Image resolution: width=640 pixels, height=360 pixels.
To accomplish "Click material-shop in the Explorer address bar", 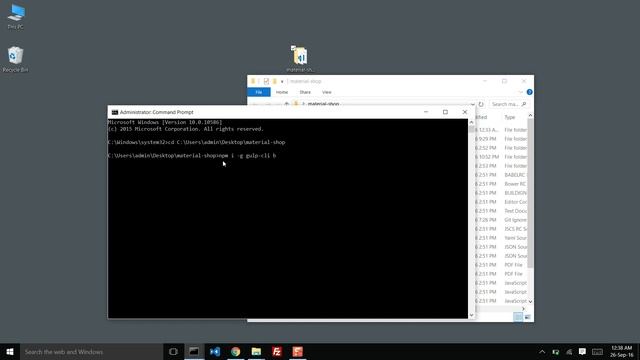I will pyautogui.click(x=323, y=104).
